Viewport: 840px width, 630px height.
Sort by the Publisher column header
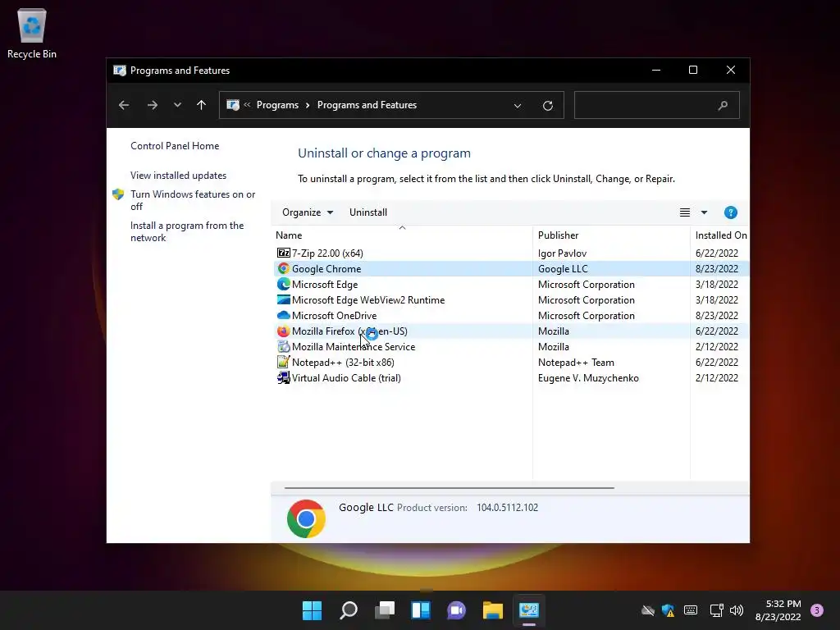coord(611,235)
